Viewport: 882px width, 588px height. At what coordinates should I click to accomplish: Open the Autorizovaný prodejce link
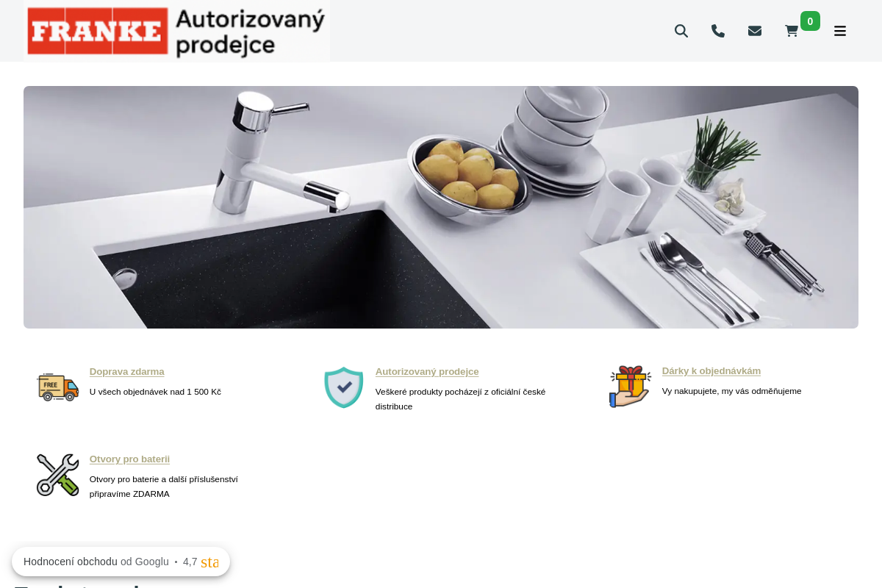pos(427,372)
